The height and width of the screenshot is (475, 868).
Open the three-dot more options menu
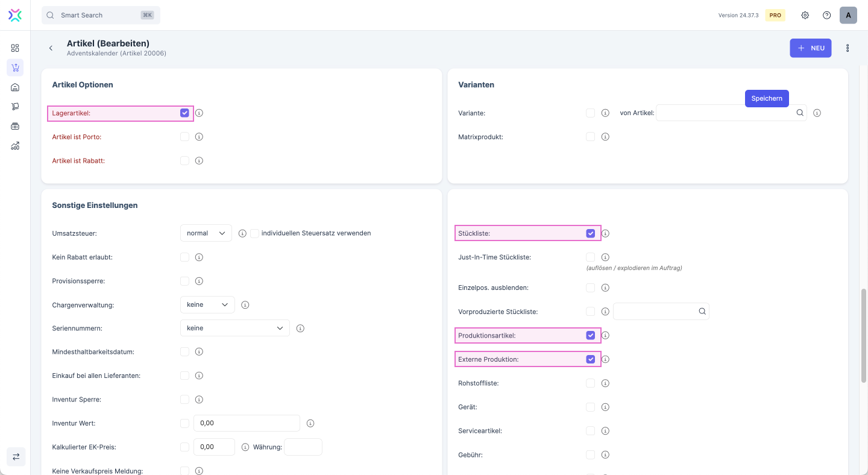click(x=848, y=48)
